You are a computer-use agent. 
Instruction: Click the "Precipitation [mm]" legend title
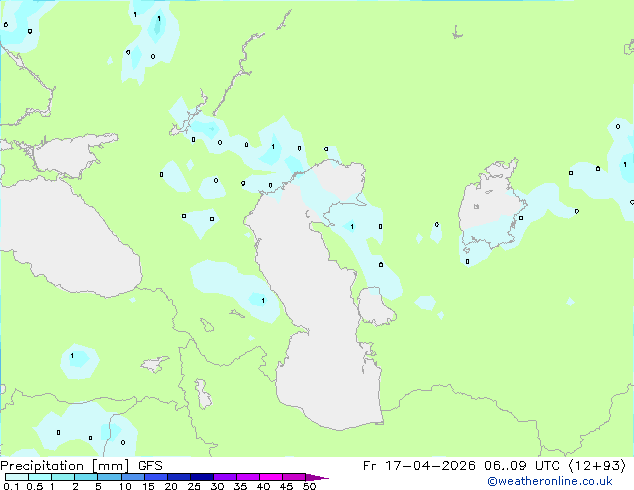[x=65, y=466]
